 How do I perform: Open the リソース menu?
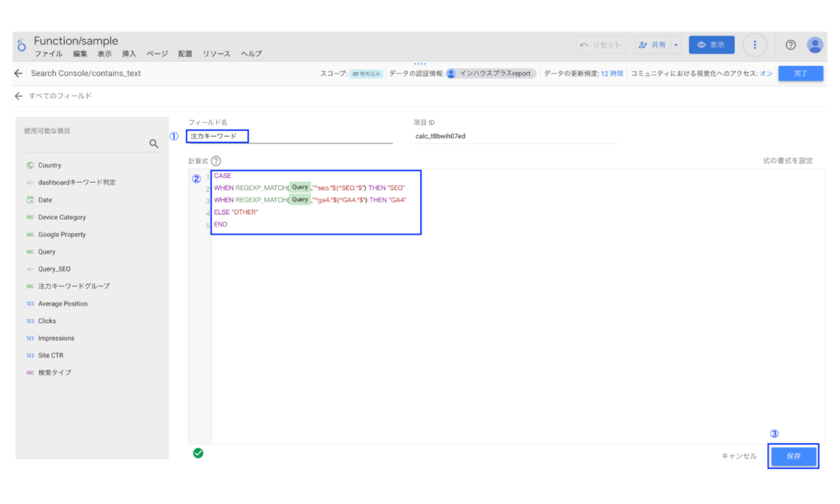[x=217, y=54]
